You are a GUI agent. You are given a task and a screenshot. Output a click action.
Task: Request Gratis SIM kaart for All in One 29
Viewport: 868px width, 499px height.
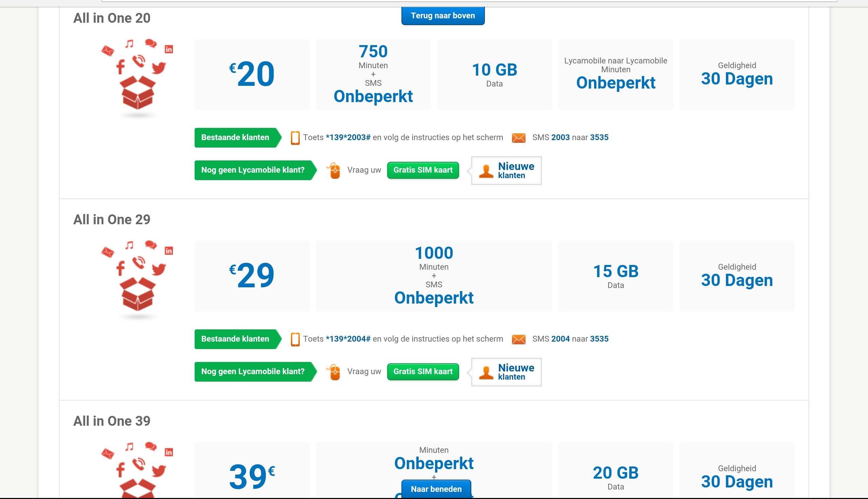point(423,372)
